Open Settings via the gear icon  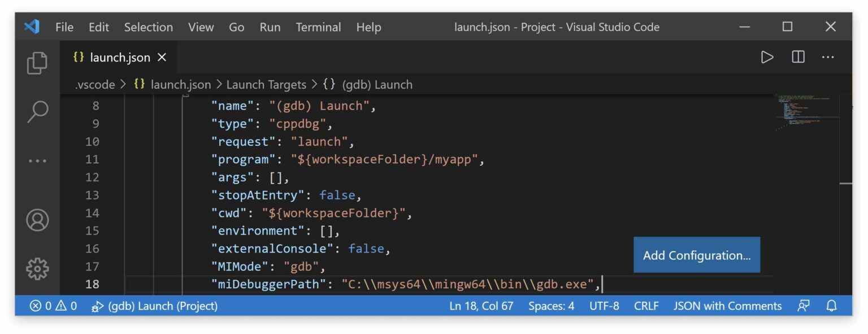(x=37, y=270)
